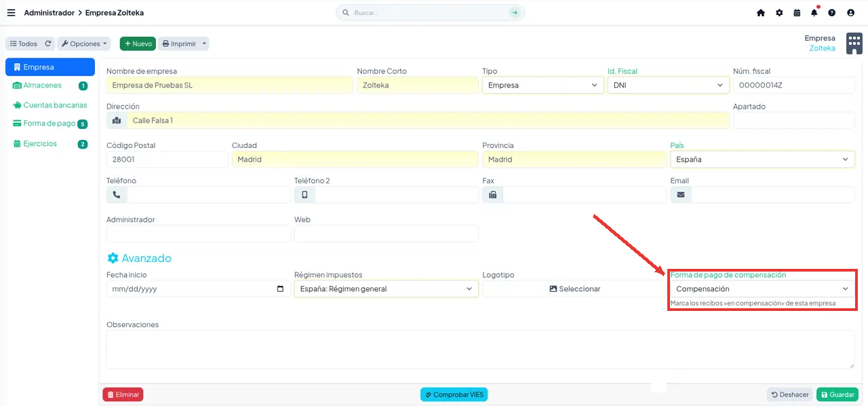Click map icon beside Dirección field

pos(117,120)
